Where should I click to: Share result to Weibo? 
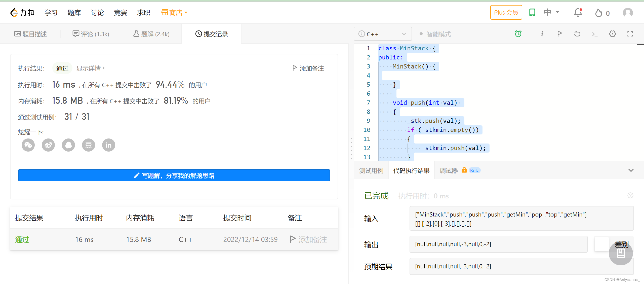[x=48, y=145]
